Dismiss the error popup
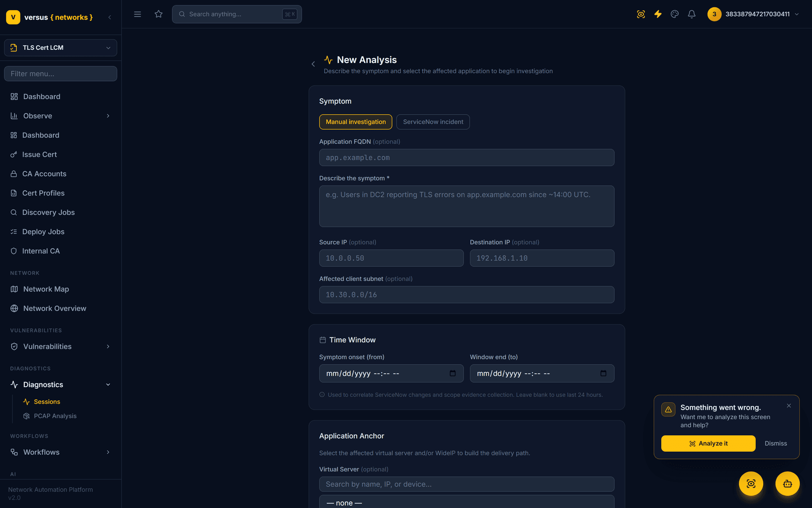The width and height of the screenshot is (812, 508). tap(776, 443)
